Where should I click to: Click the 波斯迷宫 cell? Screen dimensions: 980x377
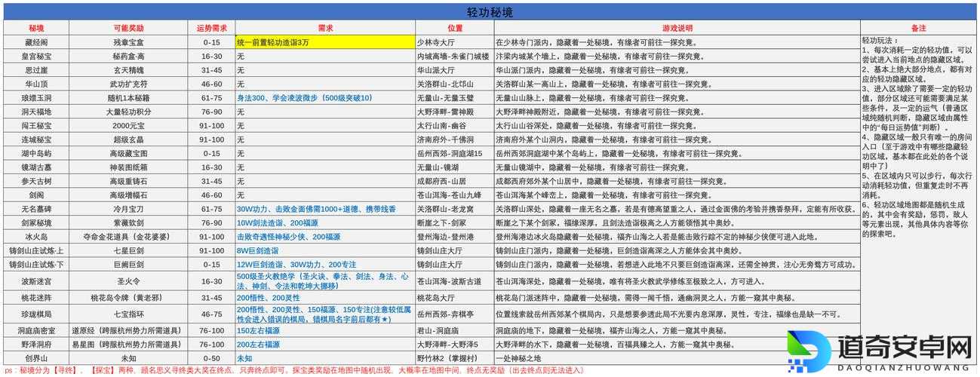coord(36,280)
